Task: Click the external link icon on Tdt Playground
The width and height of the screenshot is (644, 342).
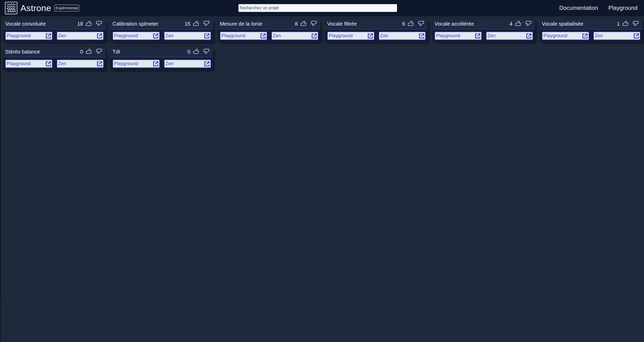Action: tap(156, 63)
